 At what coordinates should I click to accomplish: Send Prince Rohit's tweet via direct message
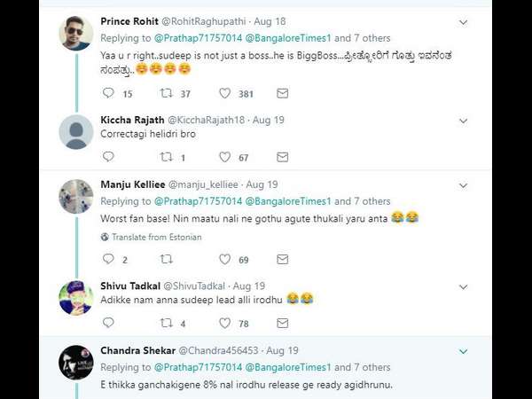coord(282,93)
